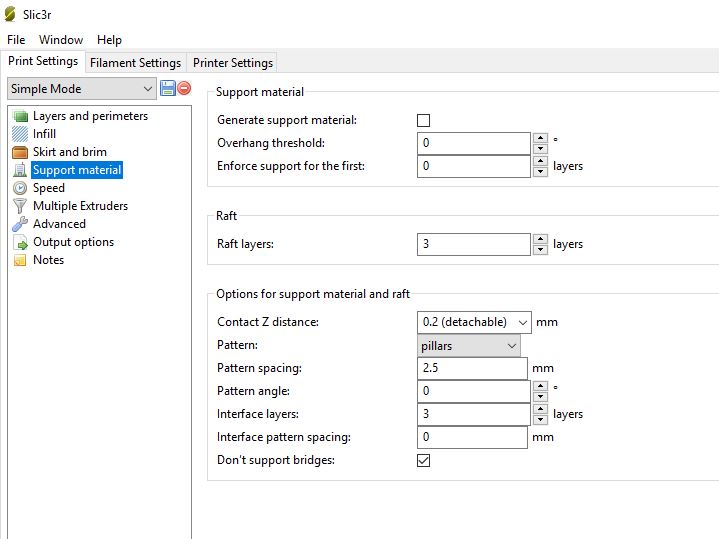
Task: Open the Notes page
Action: (48, 260)
